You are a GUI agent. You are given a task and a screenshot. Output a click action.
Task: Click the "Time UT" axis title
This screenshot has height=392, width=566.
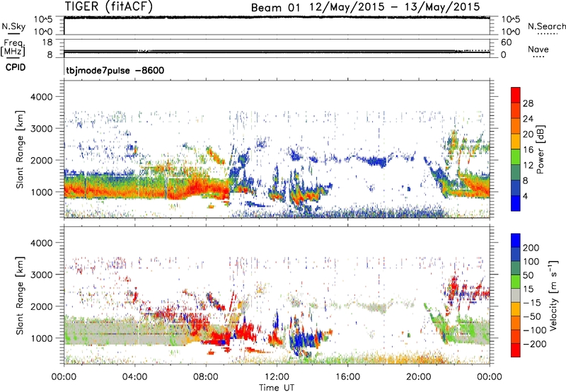[277, 388]
